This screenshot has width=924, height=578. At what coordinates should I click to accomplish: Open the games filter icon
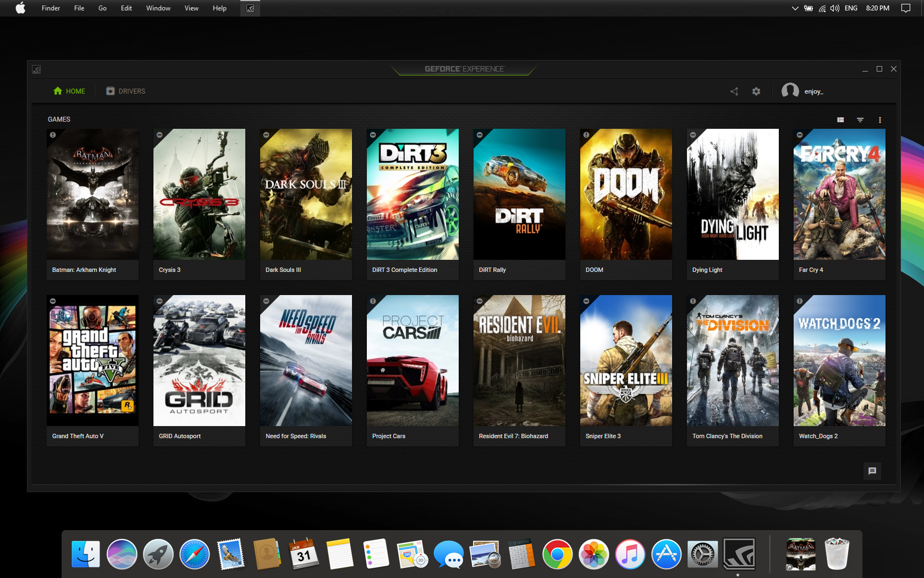pyautogui.click(x=860, y=119)
